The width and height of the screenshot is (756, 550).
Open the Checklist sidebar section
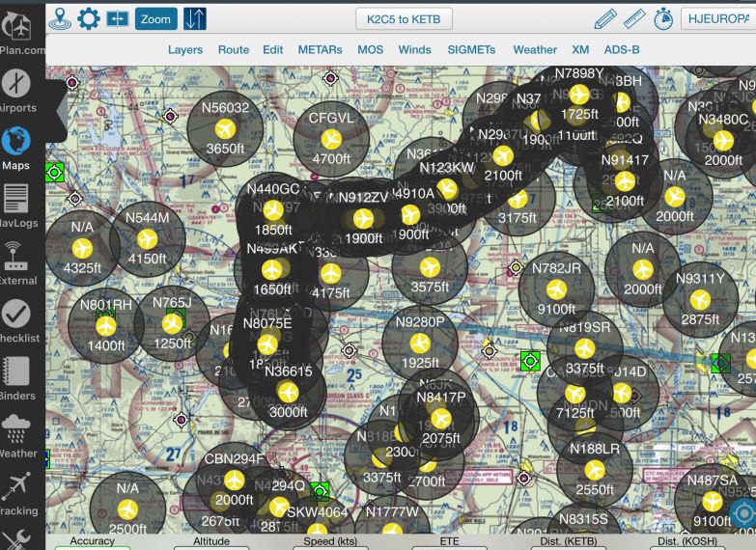pyautogui.click(x=17, y=320)
